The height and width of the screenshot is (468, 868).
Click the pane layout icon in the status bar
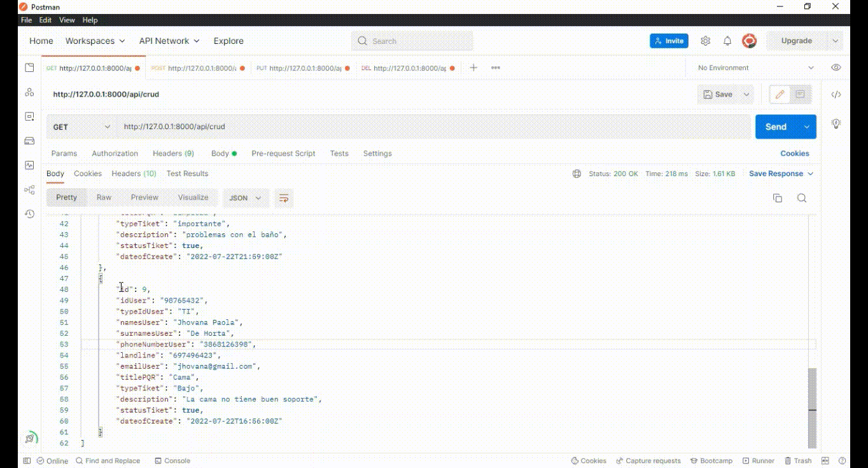(825, 461)
